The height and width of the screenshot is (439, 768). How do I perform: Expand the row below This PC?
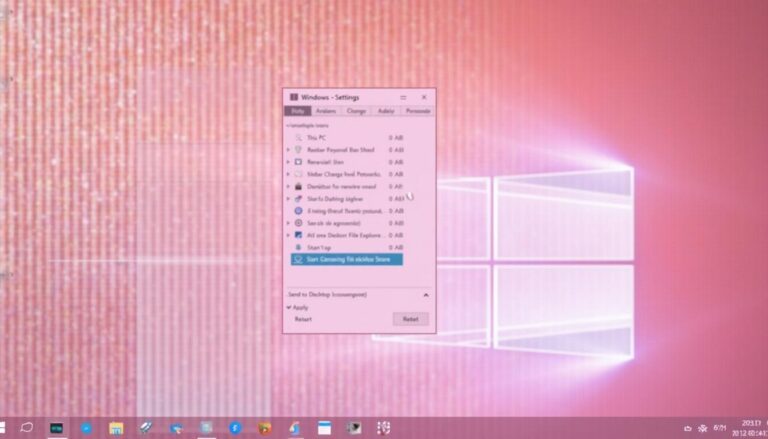click(288, 149)
